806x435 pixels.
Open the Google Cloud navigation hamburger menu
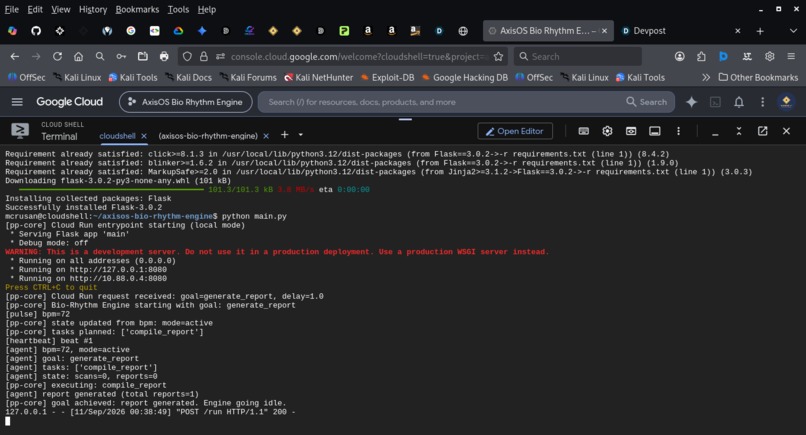[17, 102]
